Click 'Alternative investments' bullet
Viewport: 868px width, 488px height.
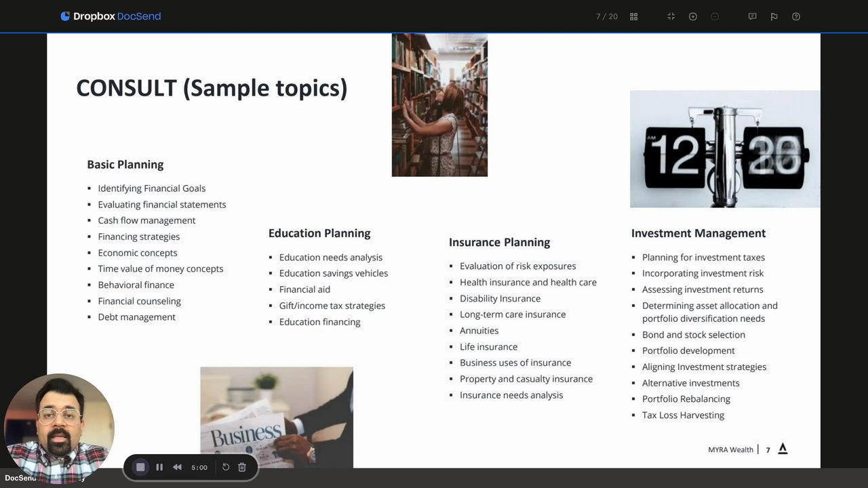691,383
